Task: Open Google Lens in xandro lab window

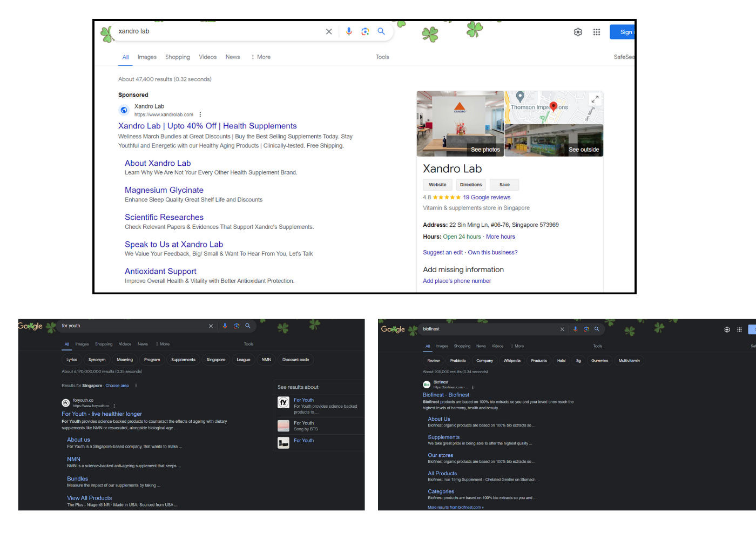Action: click(365, 31)
